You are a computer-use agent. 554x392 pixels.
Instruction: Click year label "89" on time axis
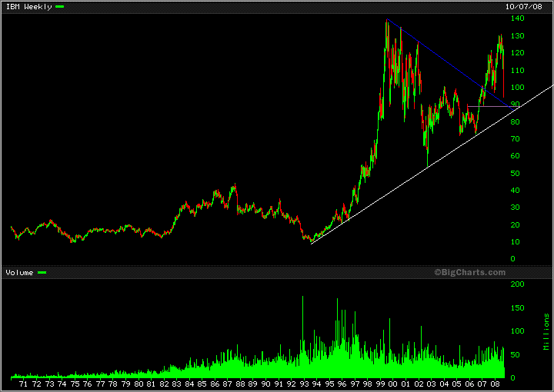tap(253, 384)
